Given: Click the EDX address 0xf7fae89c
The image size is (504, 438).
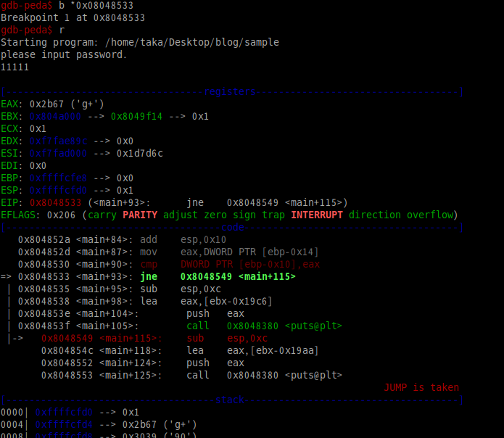Looking at the screenshot, I should tap(58, 141).
